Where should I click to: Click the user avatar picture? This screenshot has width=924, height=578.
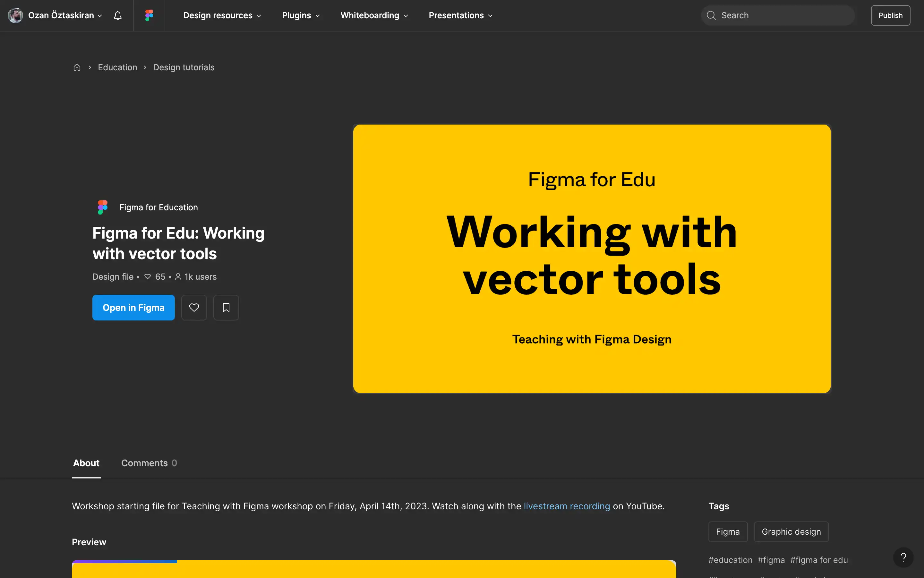[15, 15]
